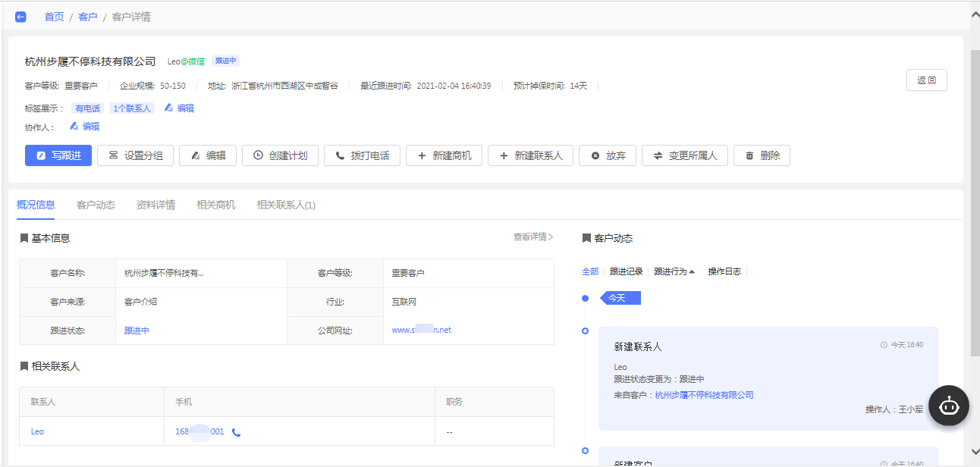
Task: Click the 重要客户 value in 基本信息 table
Action: point(408,273)
